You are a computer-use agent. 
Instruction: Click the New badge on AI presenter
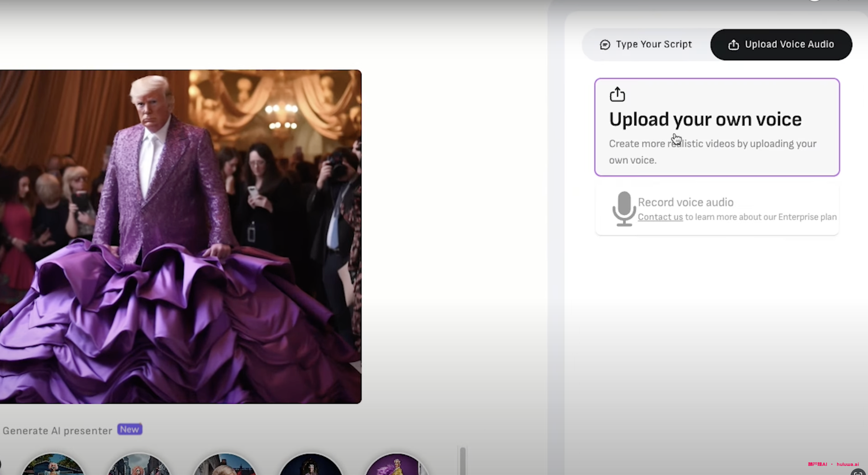[129, 430]
